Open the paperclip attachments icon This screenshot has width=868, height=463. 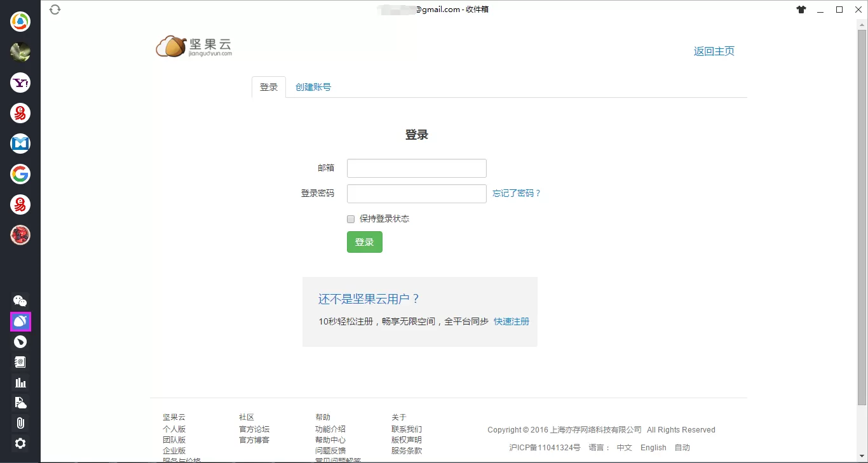[20, 423]
